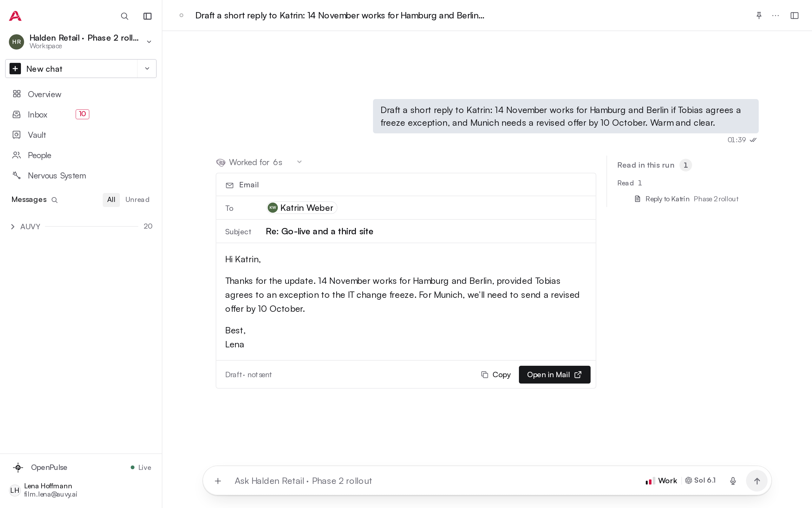Collapse the left sidebar with the panel icon
The height and width of the screenshot is (508, 812).
click(x=147, y=16)
